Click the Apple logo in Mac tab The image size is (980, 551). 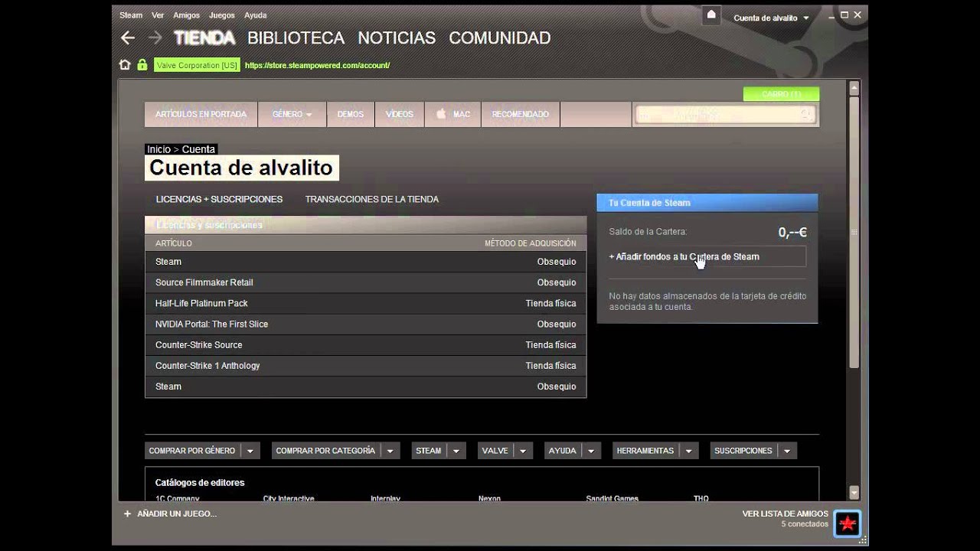pos(441,114)
